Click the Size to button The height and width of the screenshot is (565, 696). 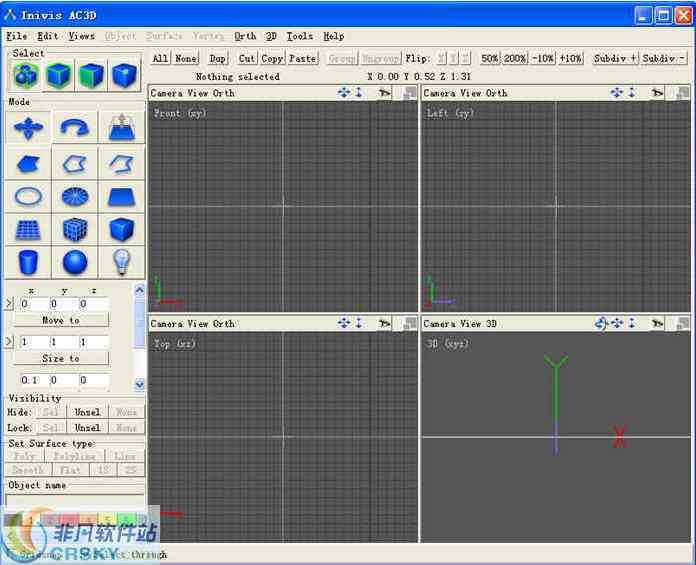click(x=61, y=358)
